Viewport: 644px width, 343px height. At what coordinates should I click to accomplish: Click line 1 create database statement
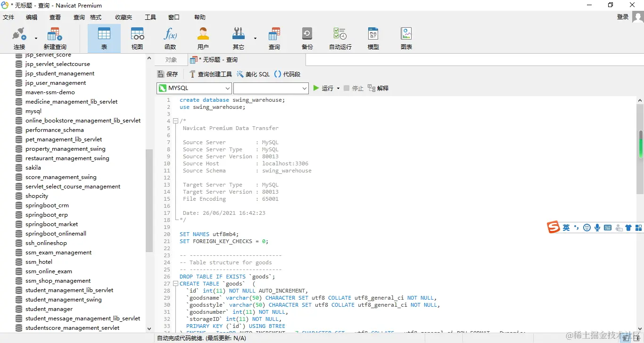[x=232, y=100]
